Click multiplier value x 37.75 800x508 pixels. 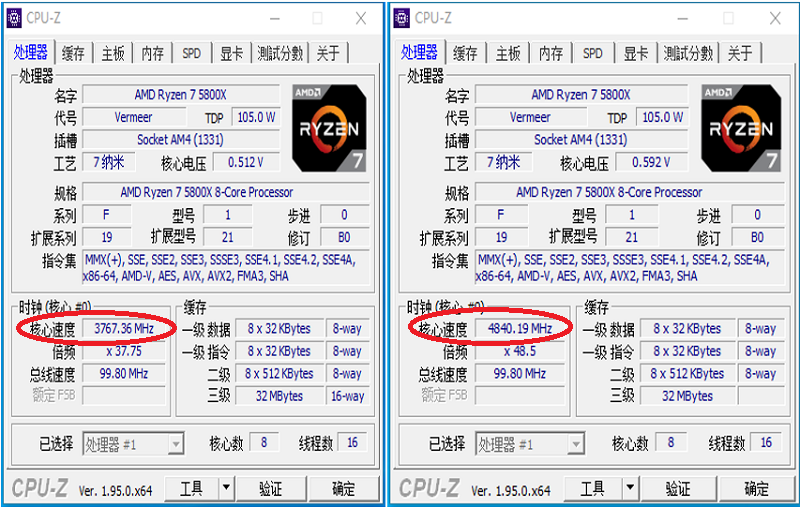click(x=124, y=351)
